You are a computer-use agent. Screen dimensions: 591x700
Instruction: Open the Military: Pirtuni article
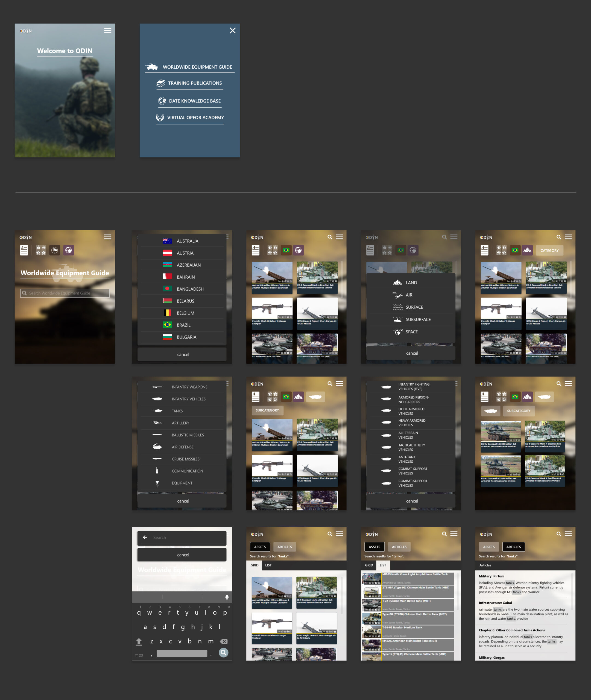pos(523,584)
